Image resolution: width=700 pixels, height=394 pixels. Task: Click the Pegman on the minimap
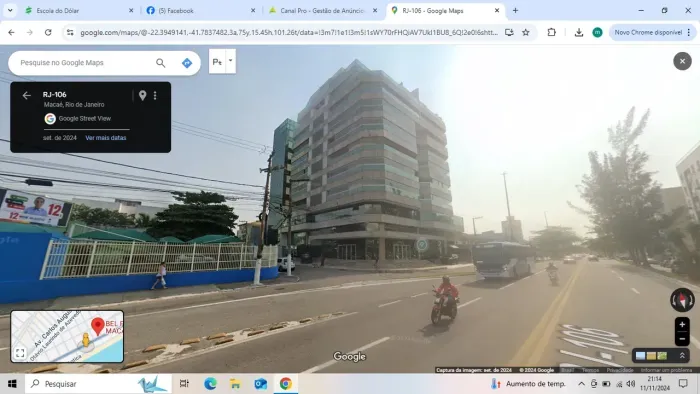tap(86, 340)
